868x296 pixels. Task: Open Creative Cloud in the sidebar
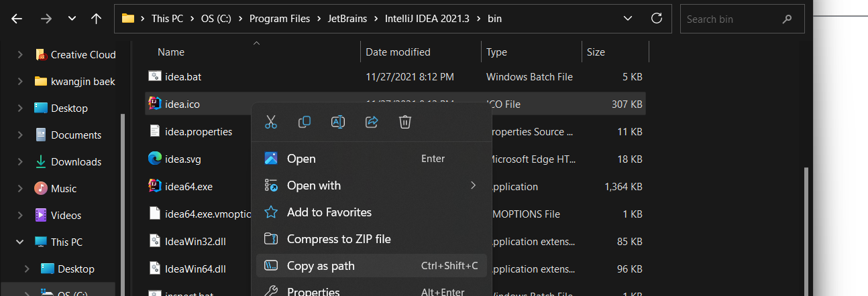[x=83, y=55]
